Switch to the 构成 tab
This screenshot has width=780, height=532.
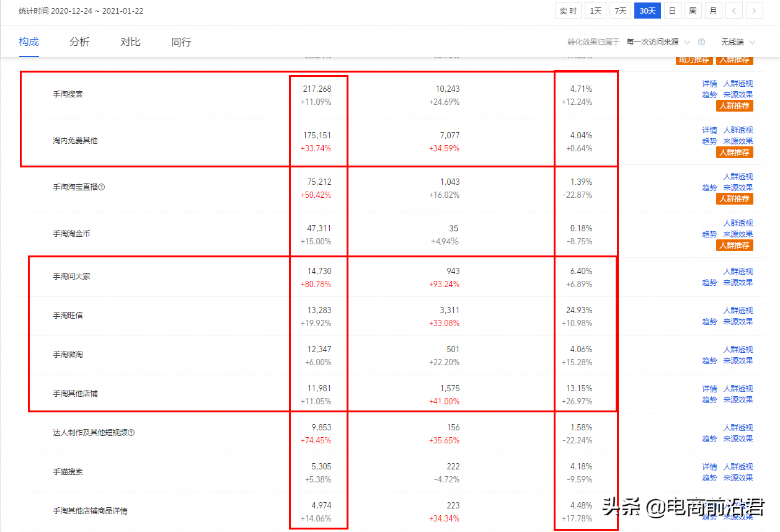coord(29,42)
